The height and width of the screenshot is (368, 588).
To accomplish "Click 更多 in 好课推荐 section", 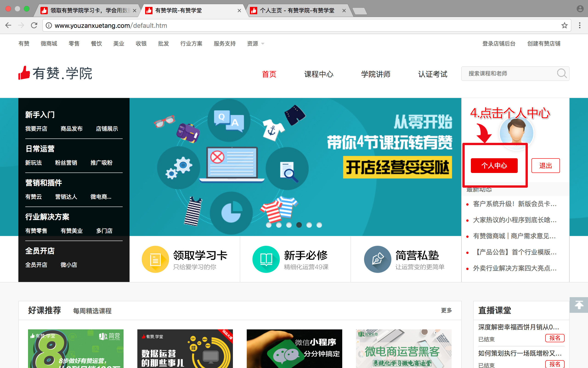I will 446,310.
